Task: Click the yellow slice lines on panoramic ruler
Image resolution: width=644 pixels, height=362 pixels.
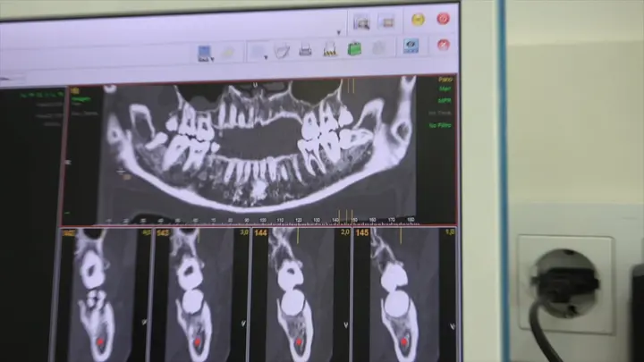Action: (346, 215)
